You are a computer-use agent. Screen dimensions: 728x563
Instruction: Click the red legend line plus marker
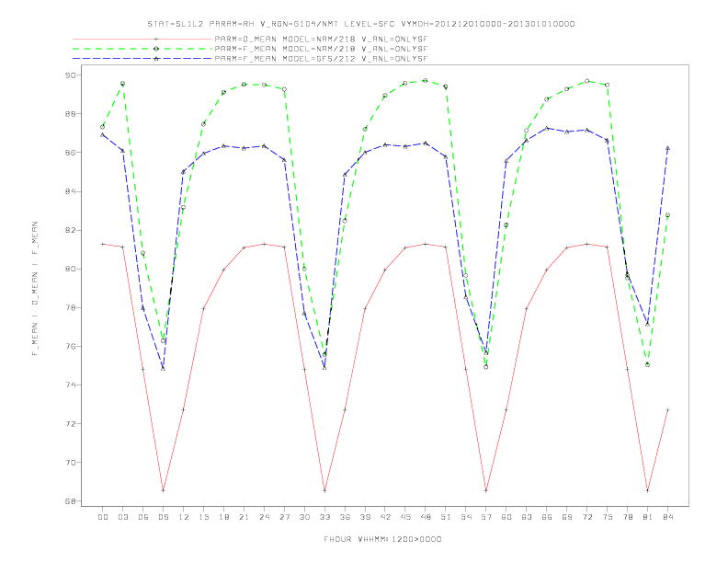pos(156,39)
